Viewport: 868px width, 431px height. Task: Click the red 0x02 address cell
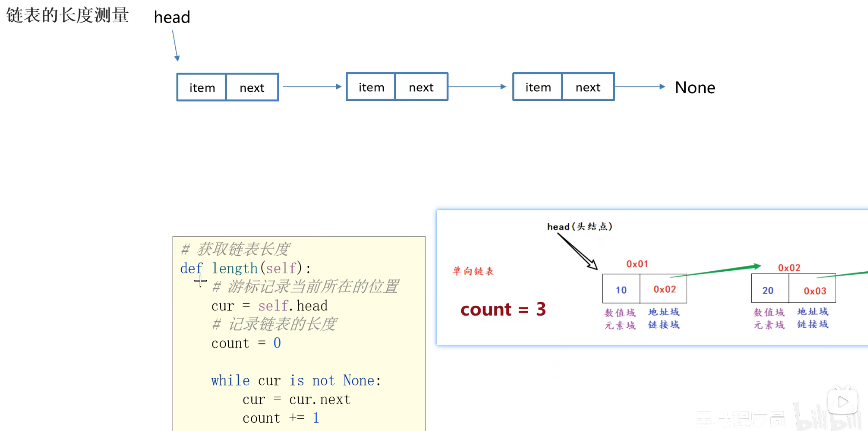tap(664, 289)
